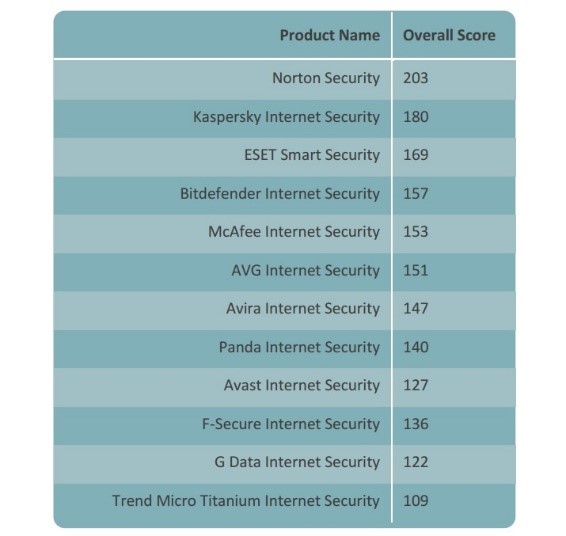
Task: Select Avira Internet Security row
Action: [284, 309]
